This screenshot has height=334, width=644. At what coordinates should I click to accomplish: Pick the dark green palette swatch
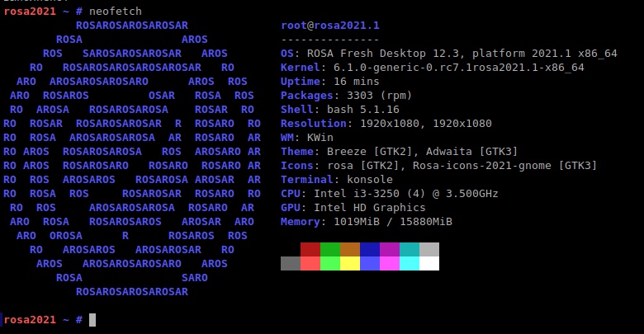330,250
